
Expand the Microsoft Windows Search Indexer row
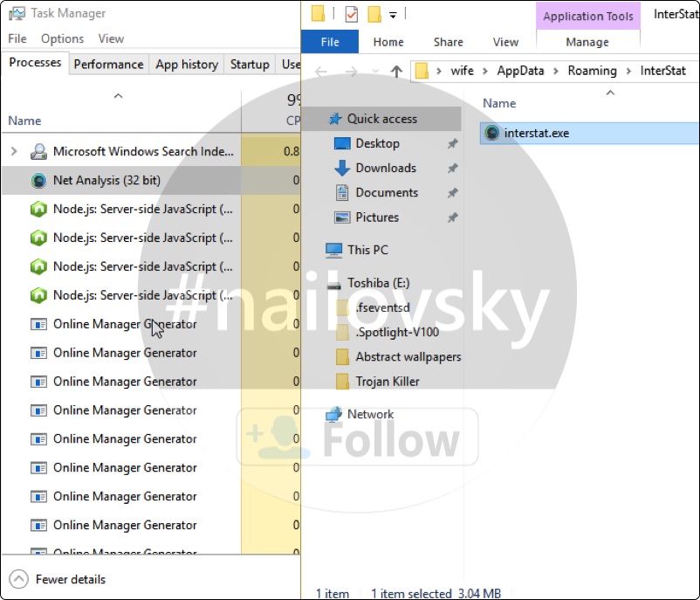click(x=13, y=152)
